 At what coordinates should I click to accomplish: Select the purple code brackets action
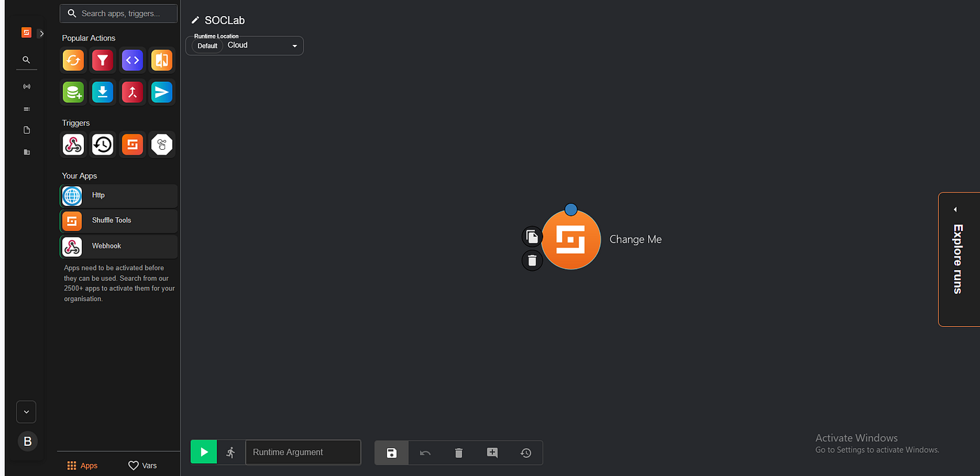coord(132,61)
